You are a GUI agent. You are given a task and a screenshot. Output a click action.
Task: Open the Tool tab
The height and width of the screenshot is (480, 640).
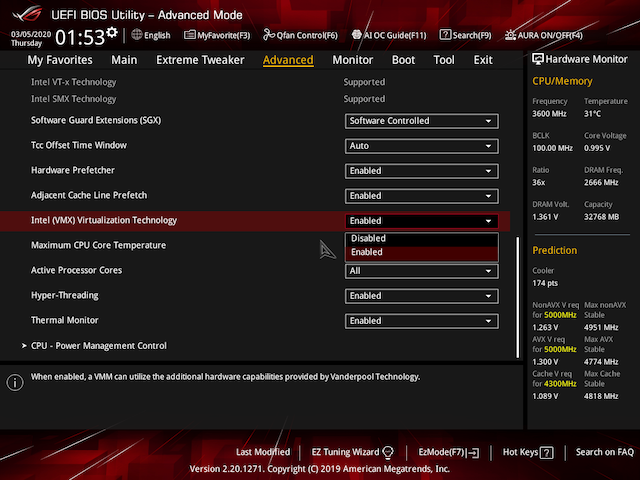[x=444, y=60]
